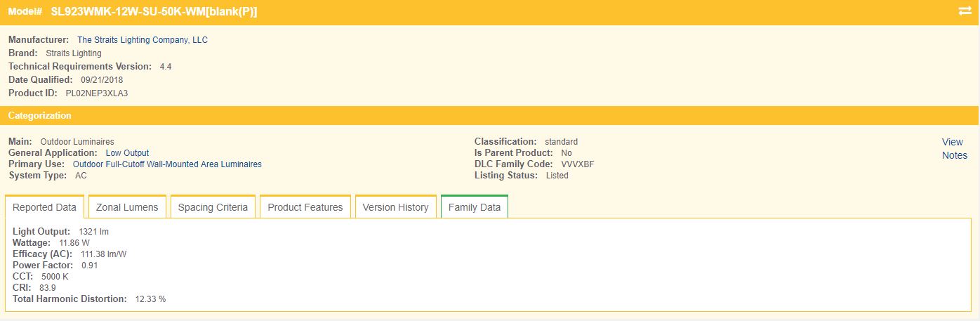The height and width of the screenshot is (321, 980).
Task: Open the Spacing Criteria tab
Action: (x=213, y=207)
